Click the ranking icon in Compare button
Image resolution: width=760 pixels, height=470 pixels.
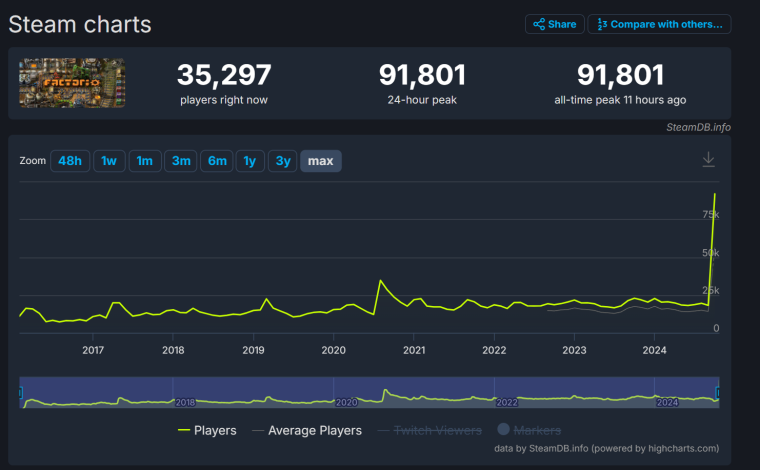602,24
